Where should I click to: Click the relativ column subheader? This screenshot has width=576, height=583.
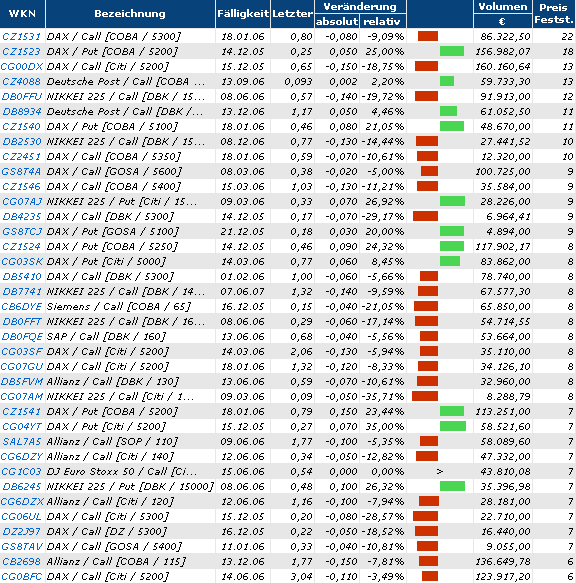[x=383, y=22]
